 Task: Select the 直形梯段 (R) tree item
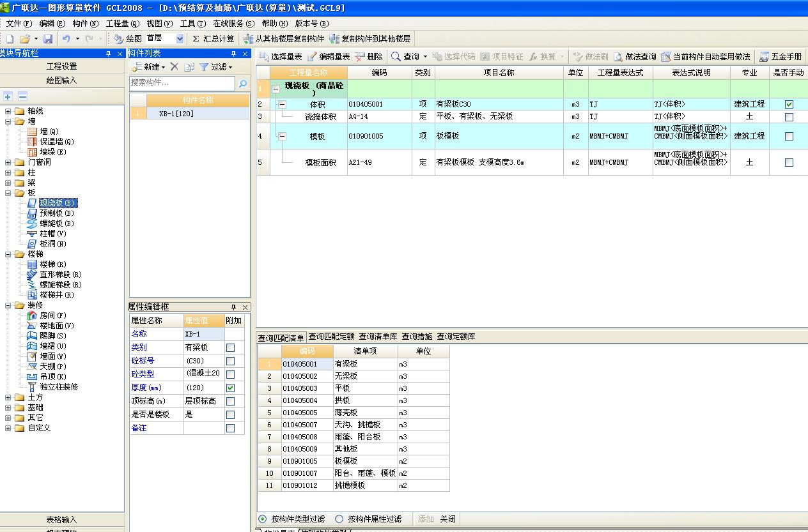61,275
